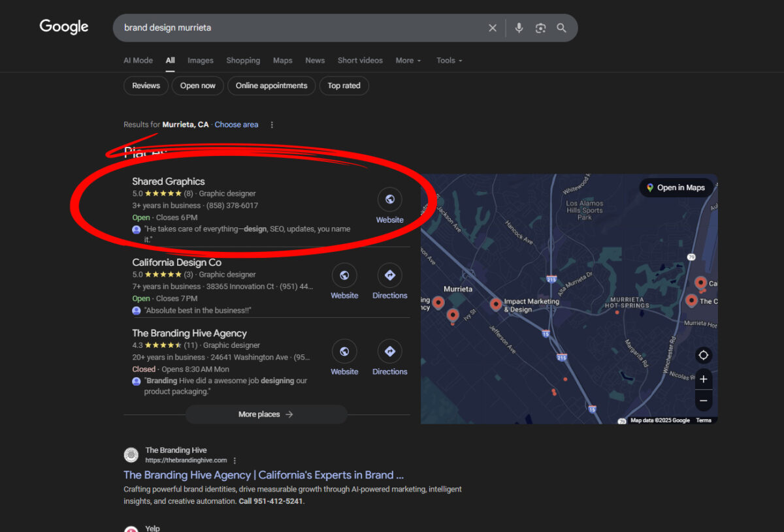Click the magnifying glass search icon
Image resolution: width=784 pixels, height=532 pixels.
click(561, 27)
